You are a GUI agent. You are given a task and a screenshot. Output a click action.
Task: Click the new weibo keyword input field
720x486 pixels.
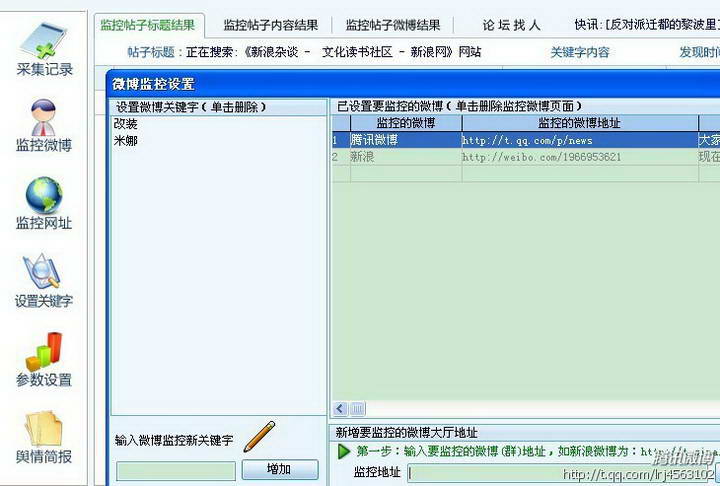coord(176,470)
